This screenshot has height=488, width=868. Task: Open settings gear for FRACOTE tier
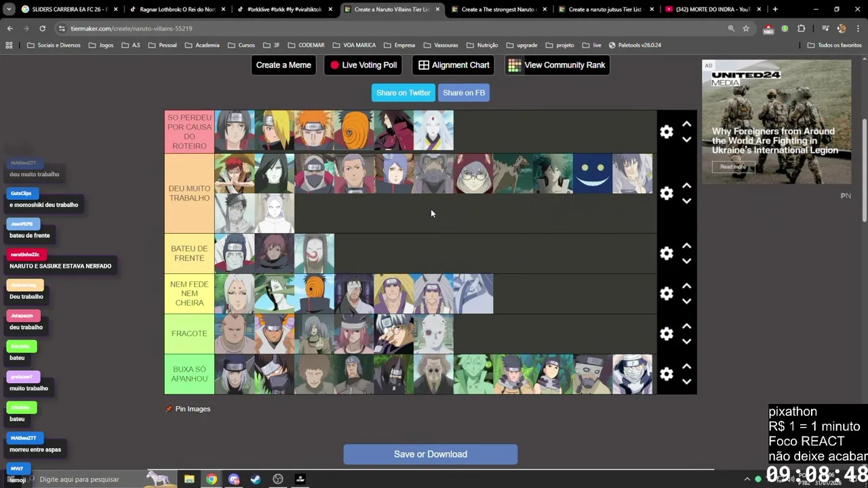point(667,333)
